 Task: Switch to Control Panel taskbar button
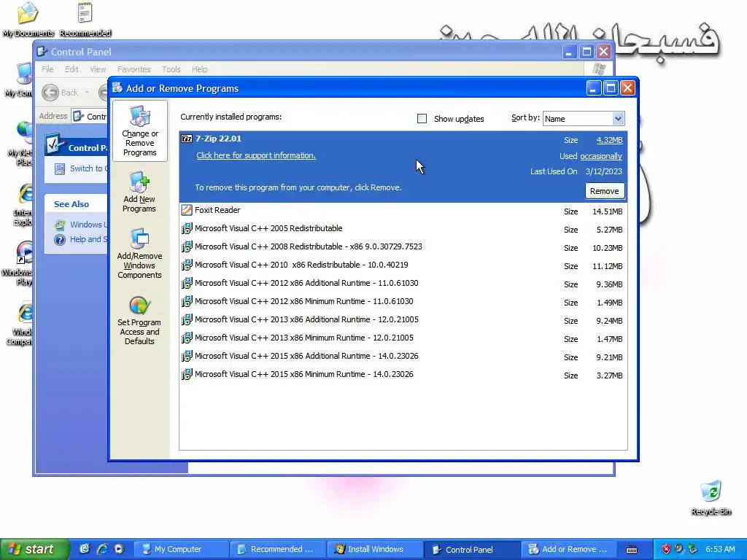tap(472, 549)
